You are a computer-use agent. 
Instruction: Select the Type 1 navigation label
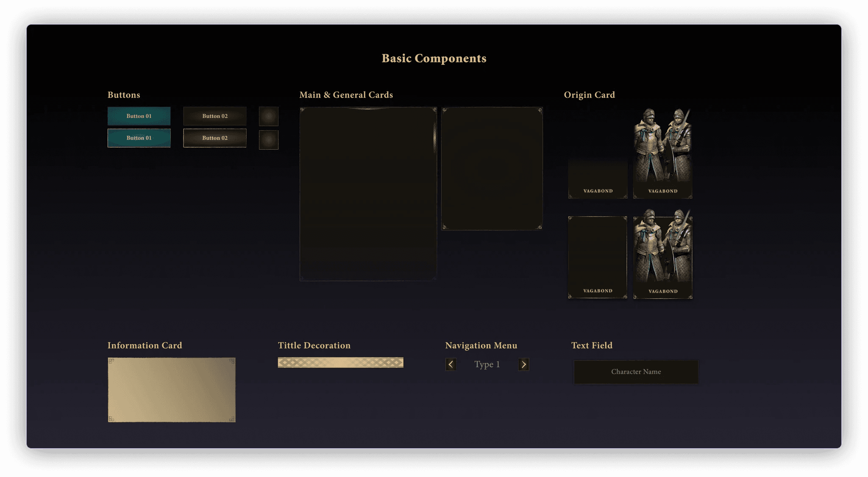(487, 364)
